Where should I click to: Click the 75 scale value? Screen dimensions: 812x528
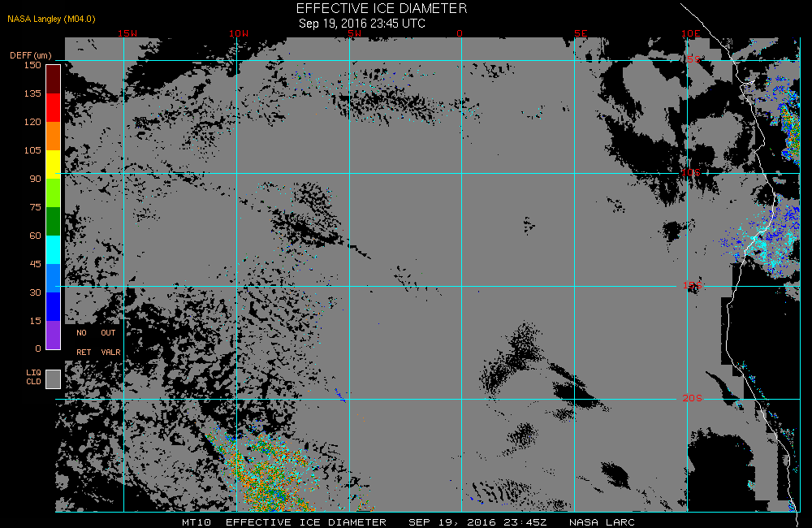coord(35,207)
